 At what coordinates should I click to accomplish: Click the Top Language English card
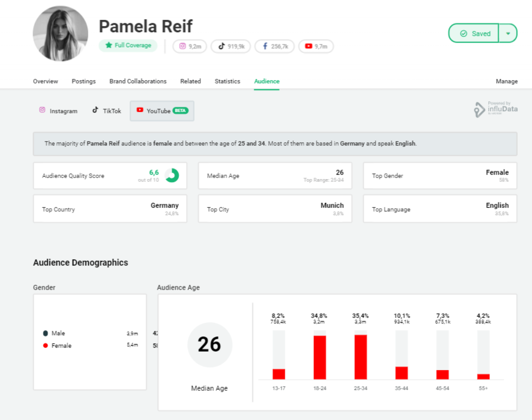440,209
